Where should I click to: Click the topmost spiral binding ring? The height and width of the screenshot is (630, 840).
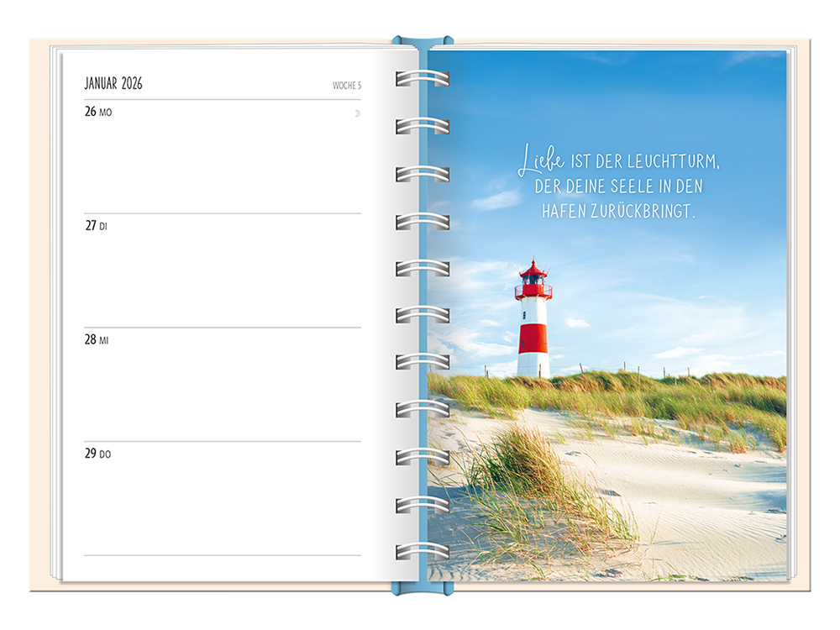pyautogui.click(x=422, y=78)
